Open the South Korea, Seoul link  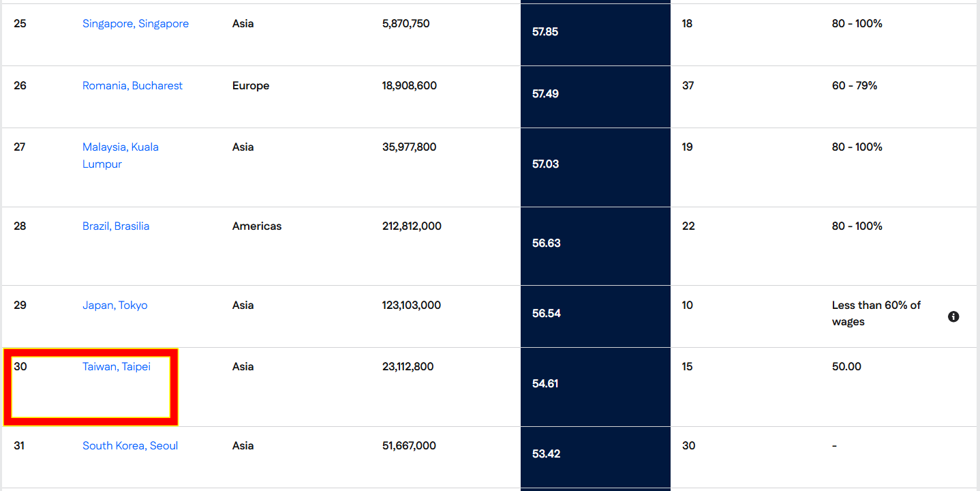(x=130, y=446)
